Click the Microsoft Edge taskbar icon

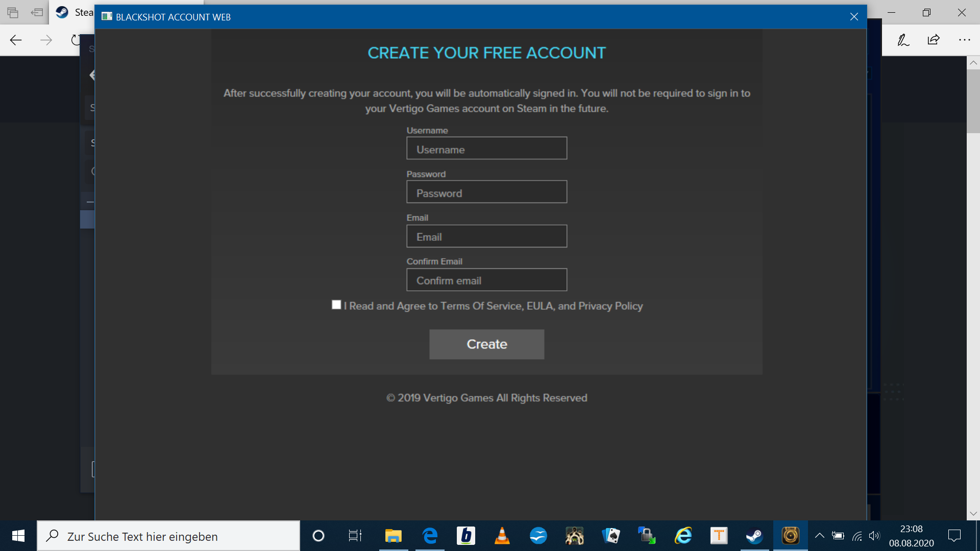click(430, 536)
